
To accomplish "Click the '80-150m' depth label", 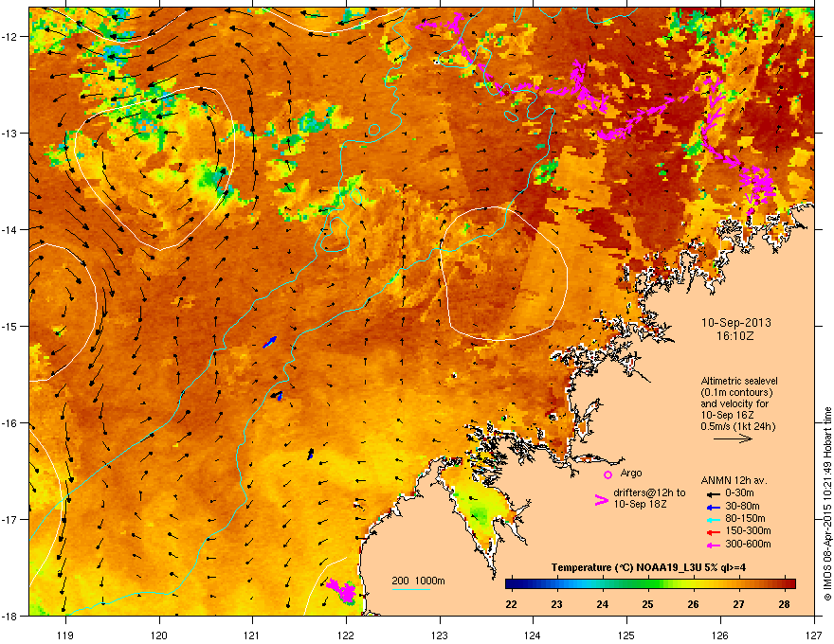I will 745,519.
